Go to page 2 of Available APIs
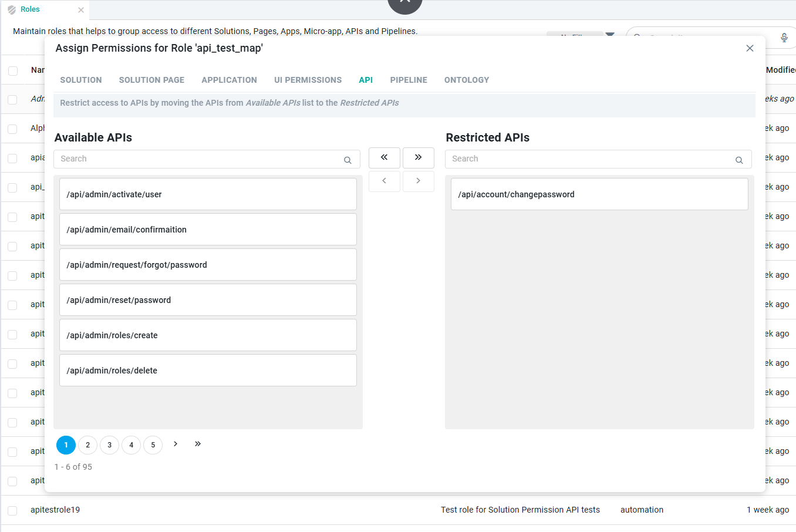The width and height of the screenshot is (796, 532). [x=88, y=445]
